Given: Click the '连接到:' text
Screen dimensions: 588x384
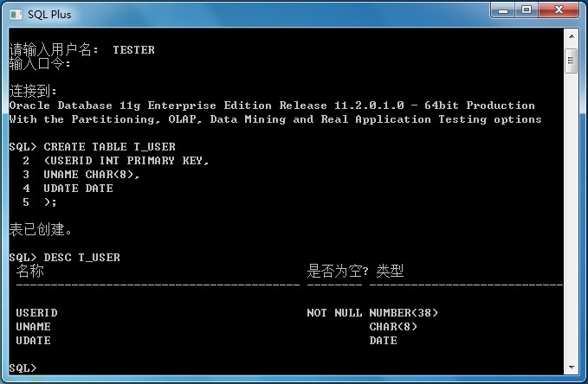Looking at the screenshot, I should [x=33, y=91].
